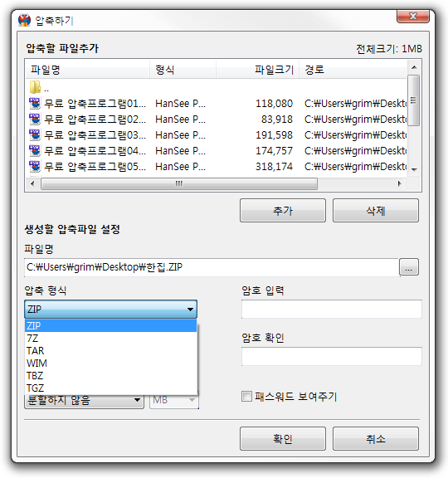Select the 무료 압축프로그램04... file name

click(95, 151)
